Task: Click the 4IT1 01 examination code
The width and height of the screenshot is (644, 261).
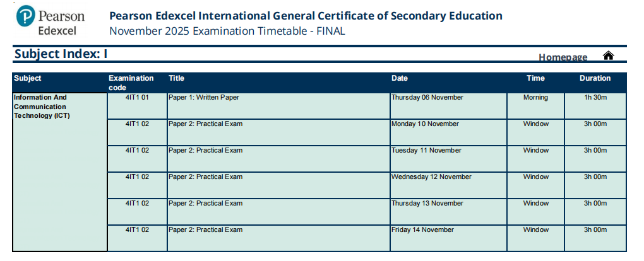Action: [137, 98]
